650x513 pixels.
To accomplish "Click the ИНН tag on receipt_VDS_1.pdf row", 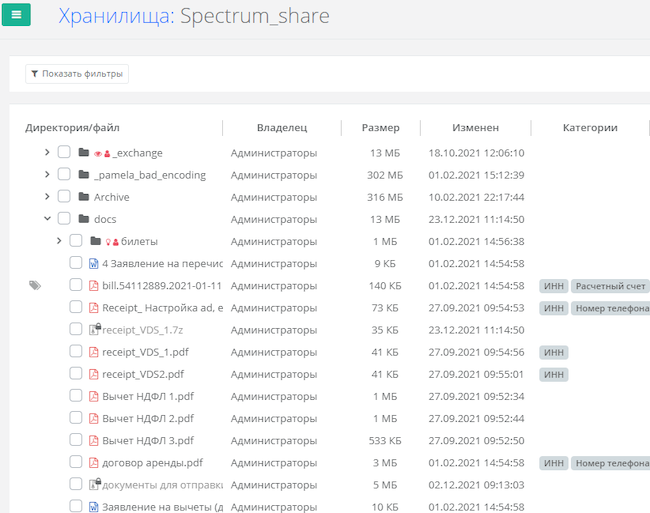I will point(554,352).
